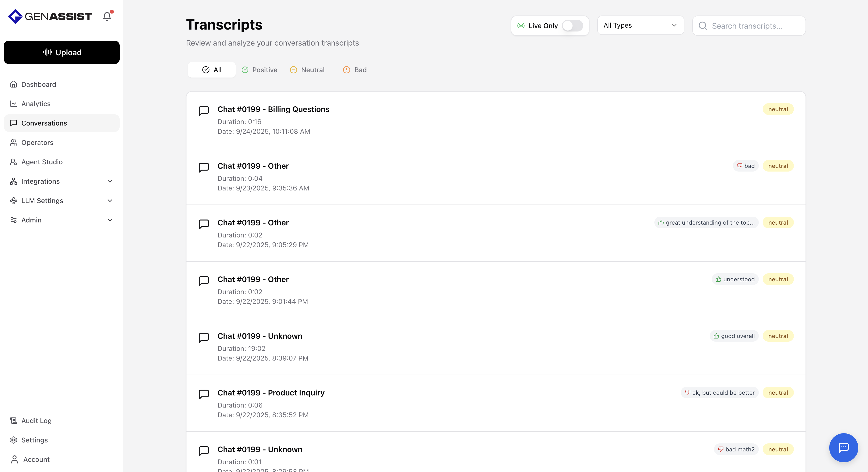Filter transcripts by Positive sentiment
The image size is (868, 472).
tap(259, 70)
